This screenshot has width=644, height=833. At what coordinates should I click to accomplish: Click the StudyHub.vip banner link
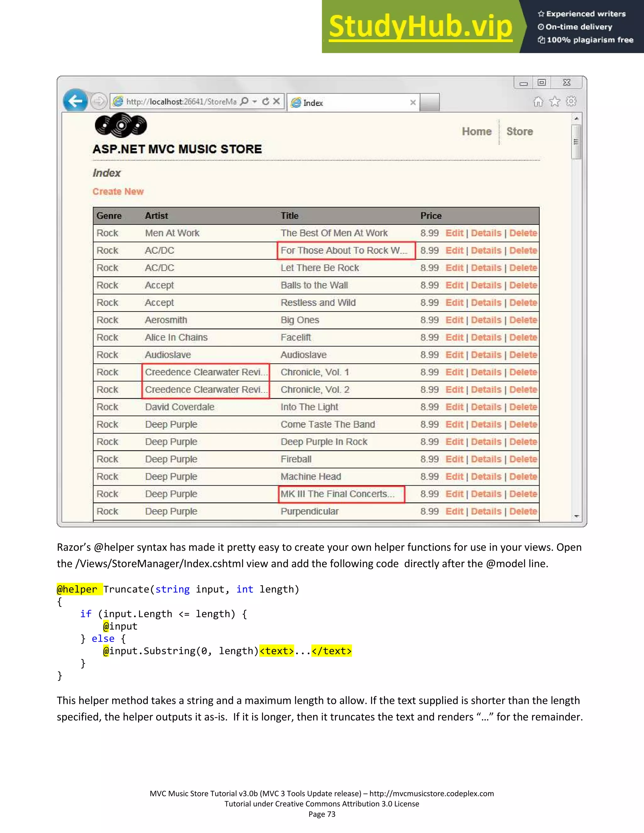[x=420, y=26]
